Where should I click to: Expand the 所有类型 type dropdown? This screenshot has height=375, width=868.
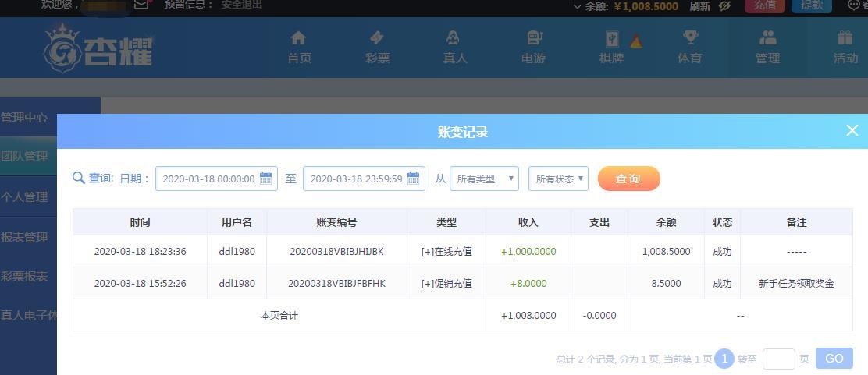tap(484, 179)
